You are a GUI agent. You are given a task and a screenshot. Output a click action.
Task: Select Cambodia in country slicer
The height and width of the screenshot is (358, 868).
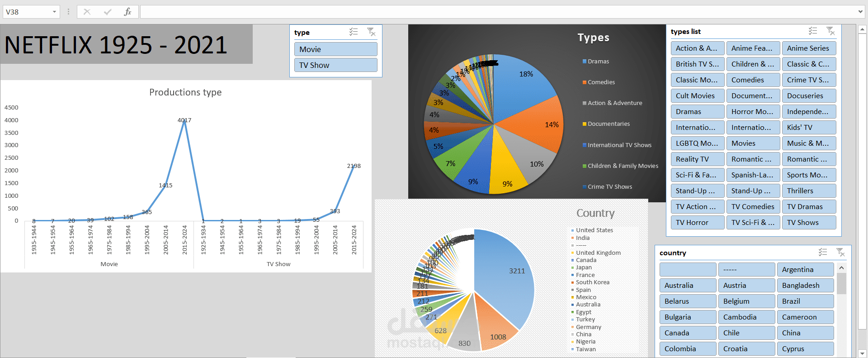point(747,317)
